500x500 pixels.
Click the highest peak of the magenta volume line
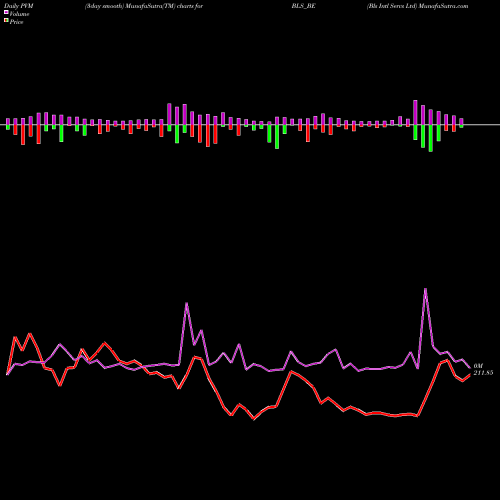[x=425, y=289]
